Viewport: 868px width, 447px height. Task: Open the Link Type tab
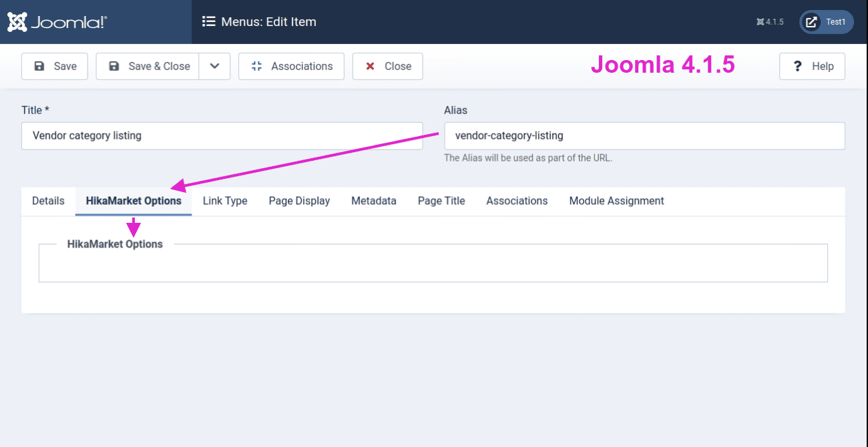pos(225,201)
